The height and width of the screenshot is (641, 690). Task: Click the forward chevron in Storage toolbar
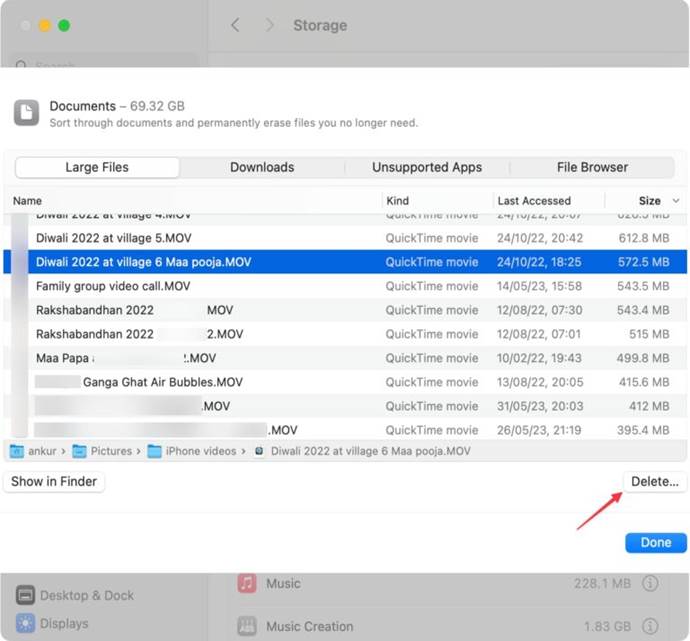coord(269,25)
